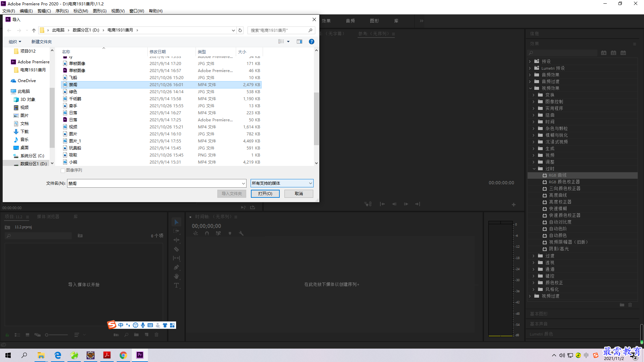Toggle timeline snap magnet icon
Viewport: 644px width, 362px height.
(x=207, y=233)
